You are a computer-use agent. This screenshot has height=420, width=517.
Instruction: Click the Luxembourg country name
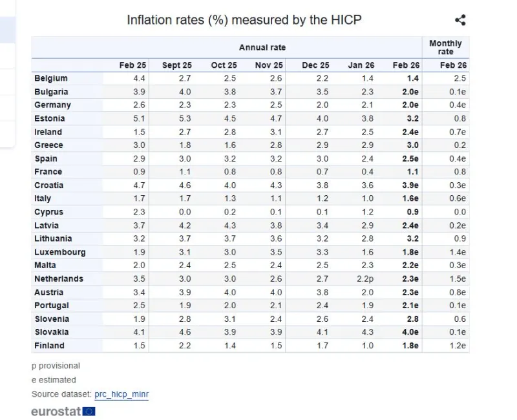(59, 252)
